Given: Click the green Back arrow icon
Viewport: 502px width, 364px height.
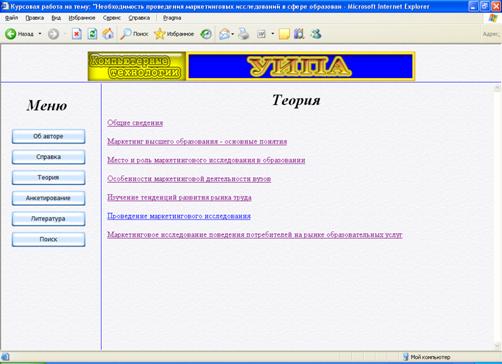Looking at the screenshot, I should point(10,34).
